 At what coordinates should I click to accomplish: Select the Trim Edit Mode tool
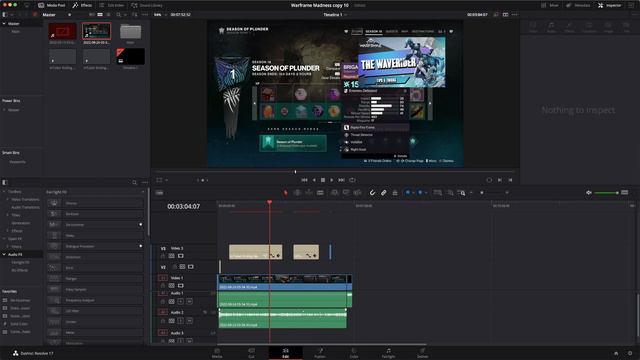click(x=297, y=193)
